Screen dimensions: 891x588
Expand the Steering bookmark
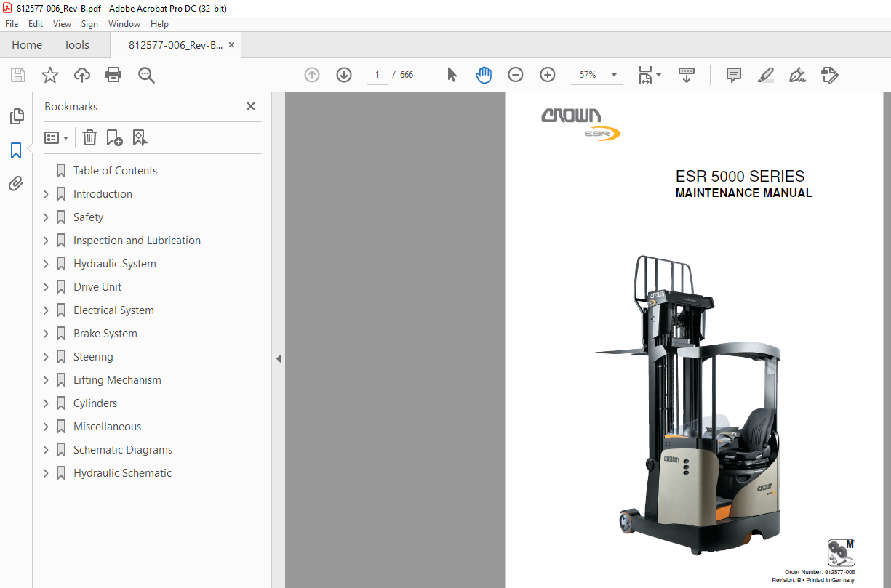pyautogui.click(x=46, y=357)
